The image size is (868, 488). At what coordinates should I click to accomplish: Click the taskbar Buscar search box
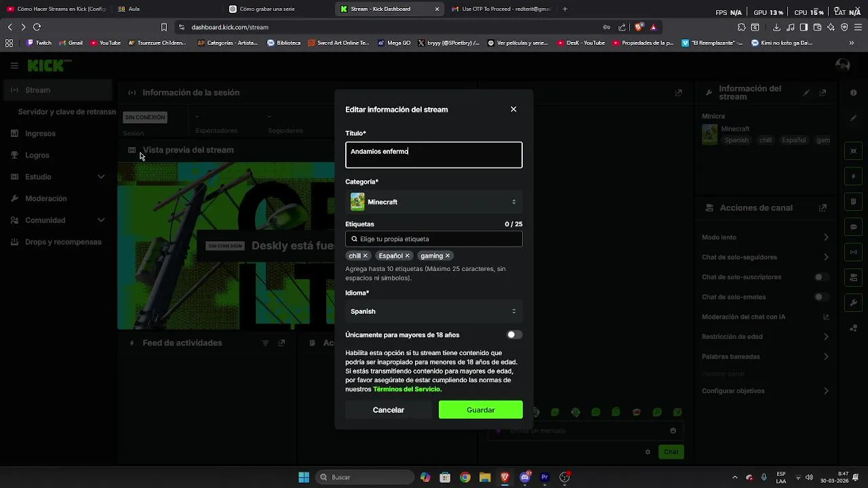point(366,477)
